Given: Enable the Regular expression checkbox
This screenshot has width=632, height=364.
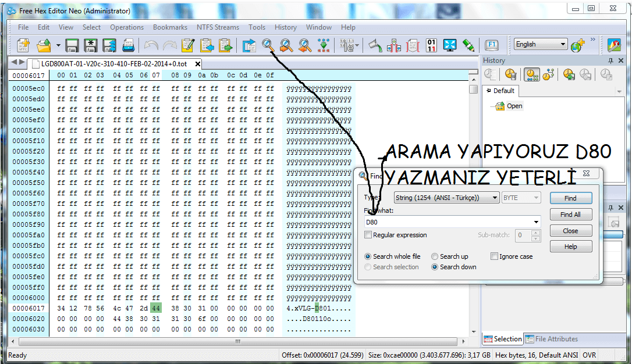Looking at the screenshot, I should [x=368, y=235].
